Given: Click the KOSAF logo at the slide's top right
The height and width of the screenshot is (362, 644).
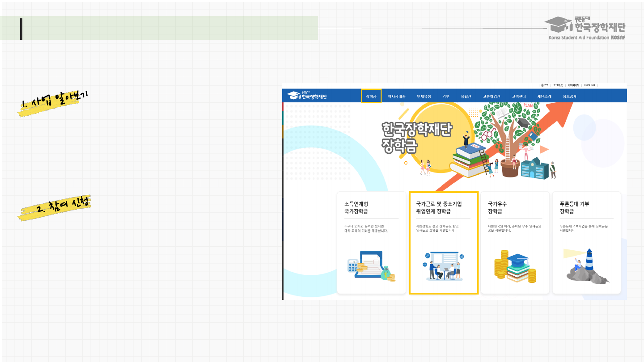Looking at the screenshot, I should click(x=586, y=28).
